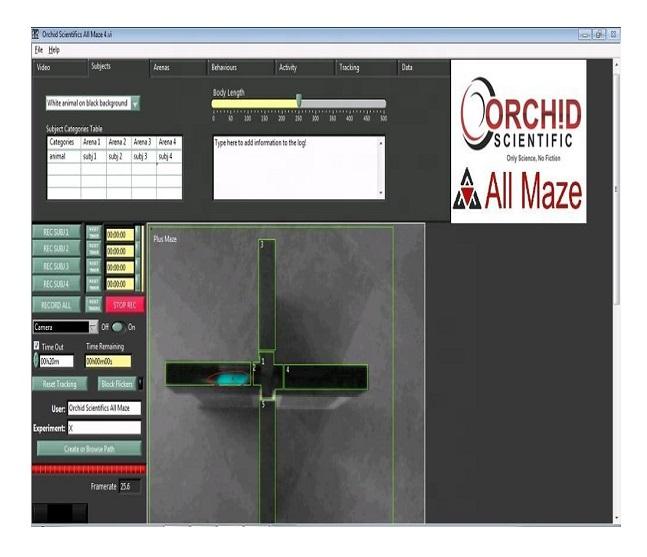Open the Help menu

54,50
